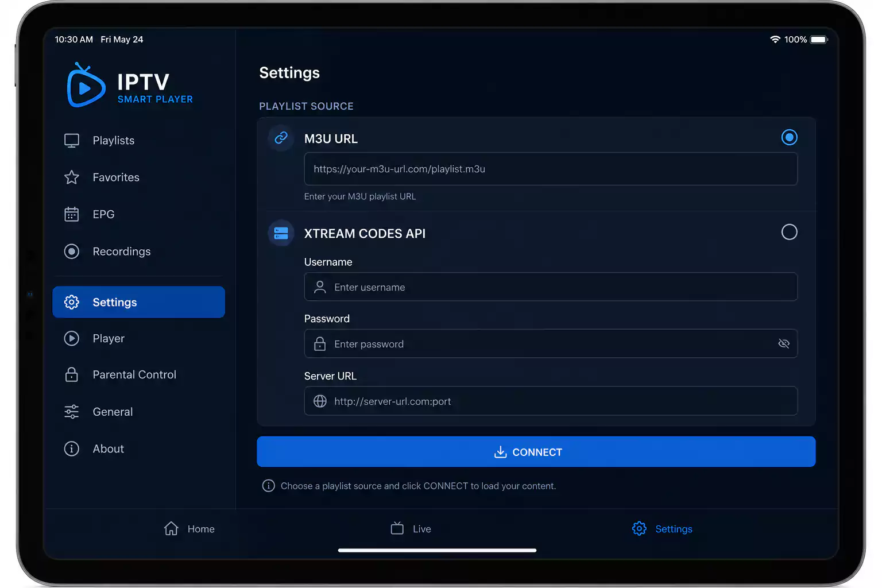Click the IPTV Smart Player logo
This screenshot has height=588, width=882.
point(130,85)
